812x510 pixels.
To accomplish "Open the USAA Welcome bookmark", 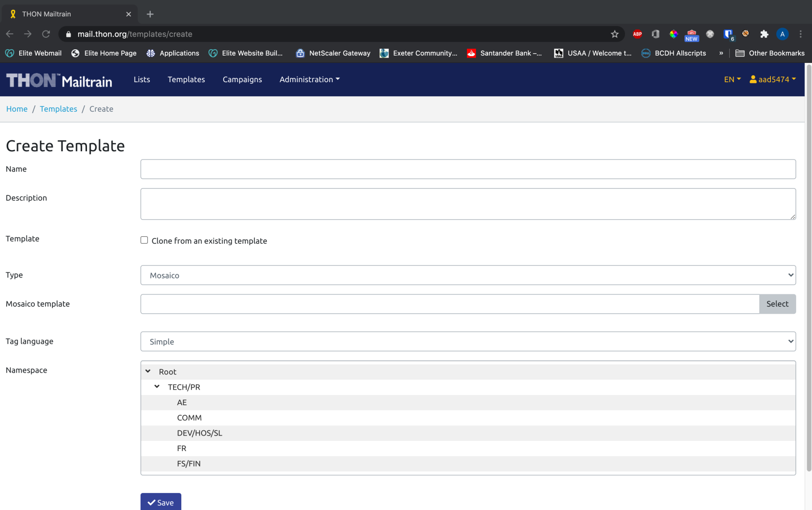I will [593, 53].
